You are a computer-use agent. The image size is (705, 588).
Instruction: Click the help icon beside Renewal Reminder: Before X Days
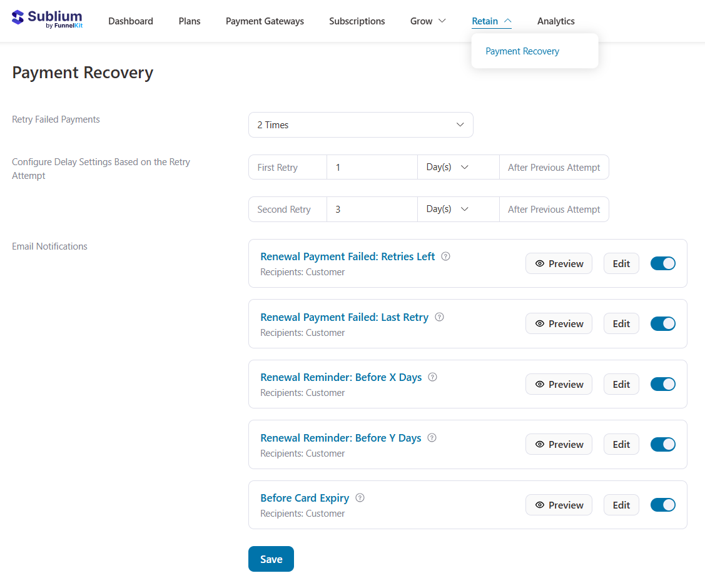(x=432, y=377)
